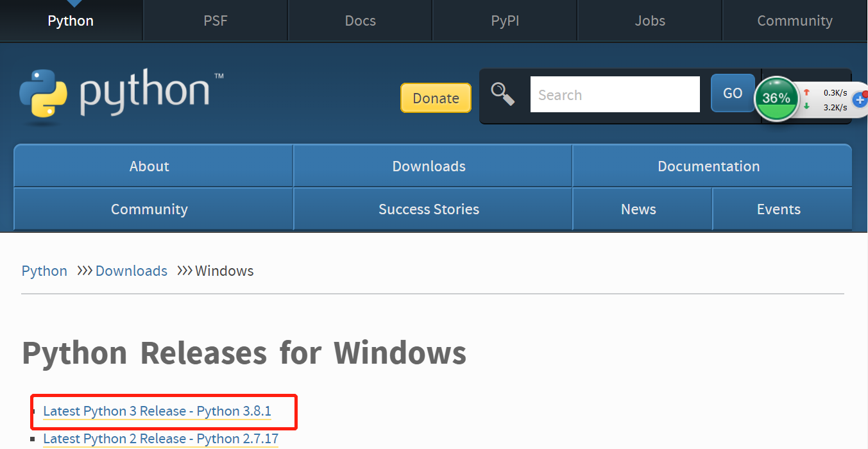This screenshot has width=868, height=449.
Task: Select the Docs navigation item
Action: pos(360,21)
